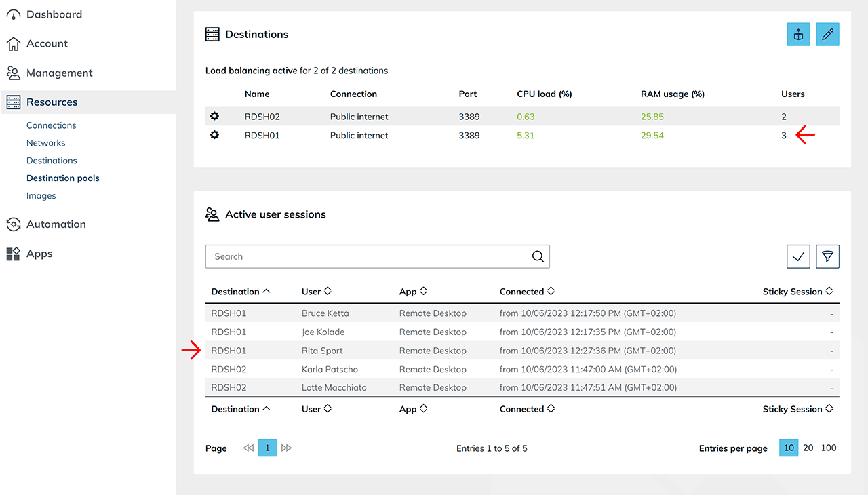The image size is (868, 495).
Task: Go to the previous page arrows
Action: [x=248, y=448]
